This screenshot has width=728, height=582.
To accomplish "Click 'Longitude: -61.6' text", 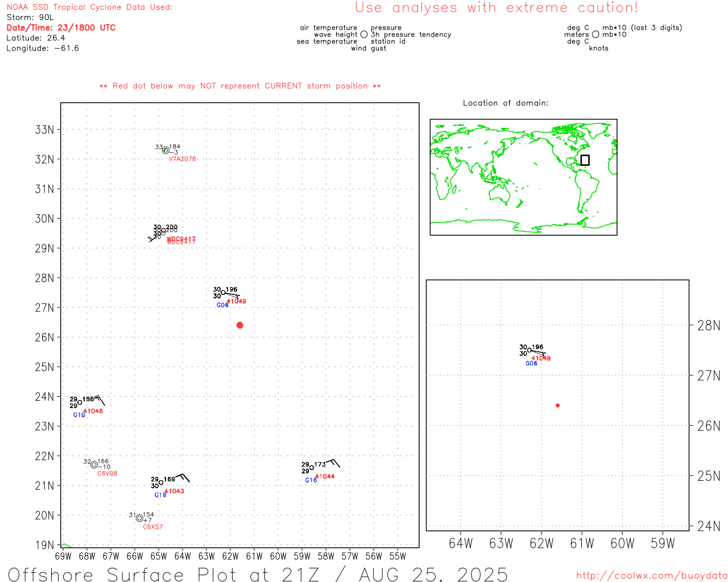I will click(43, 48).
